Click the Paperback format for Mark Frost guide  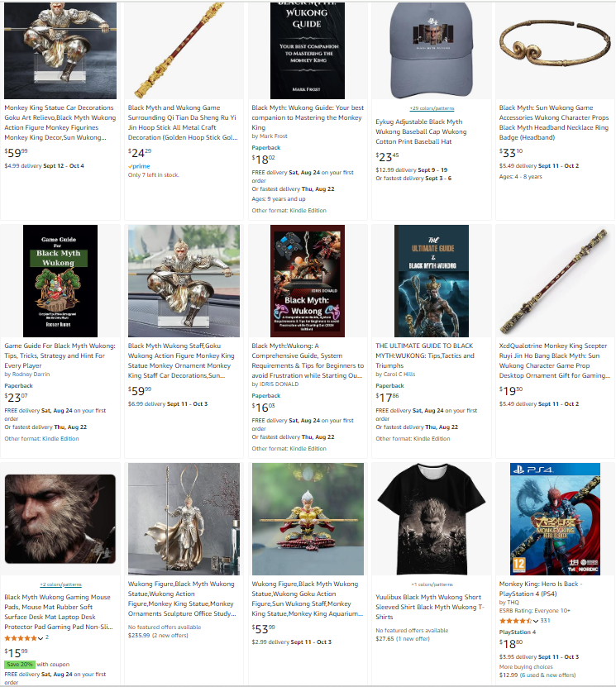tap(266, 148)
